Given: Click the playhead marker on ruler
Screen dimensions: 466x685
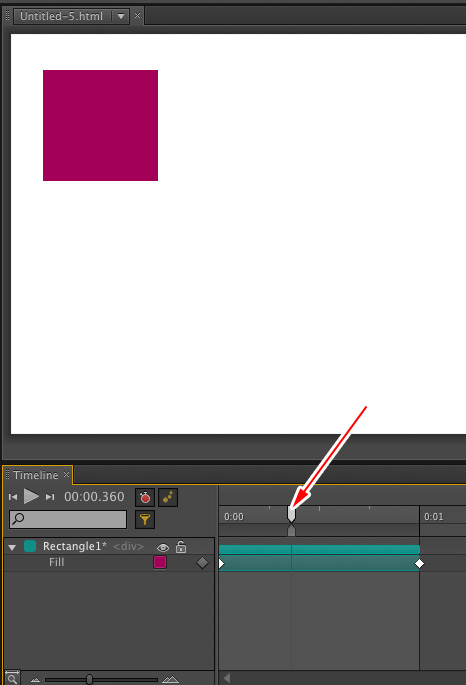Looking at the screenshot, I should (x=291, y=514).
